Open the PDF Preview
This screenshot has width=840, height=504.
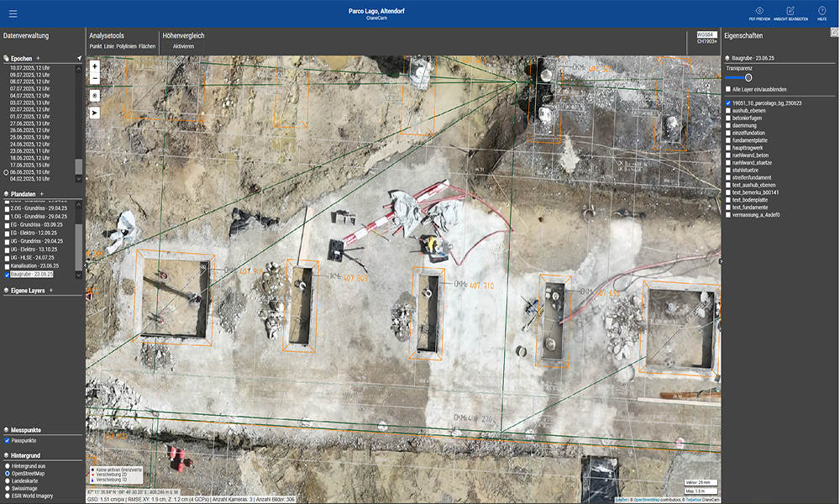click(759, 12)
